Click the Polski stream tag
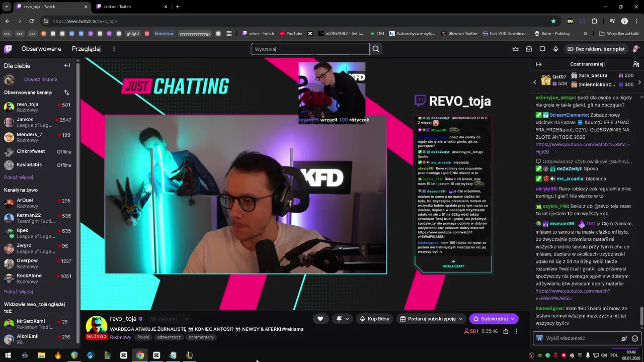Viewport: 644px width, 362px height. pyautogui.click(x=143, y=337)
